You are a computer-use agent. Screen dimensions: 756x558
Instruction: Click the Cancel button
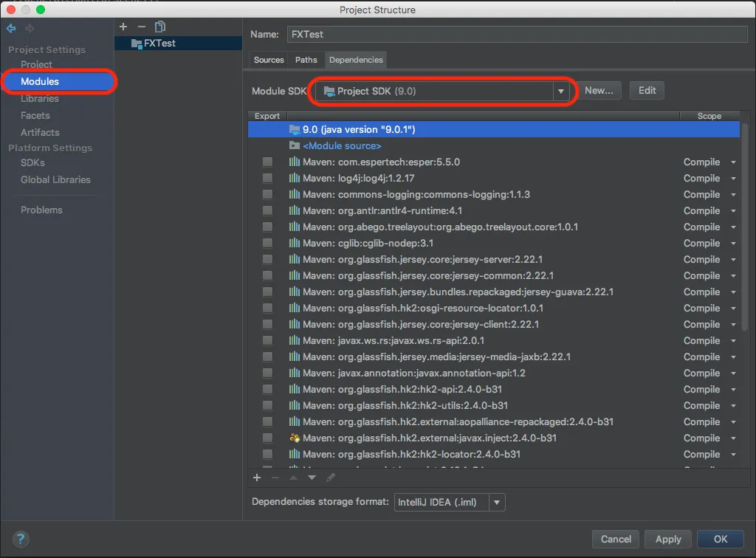point(616,540)
